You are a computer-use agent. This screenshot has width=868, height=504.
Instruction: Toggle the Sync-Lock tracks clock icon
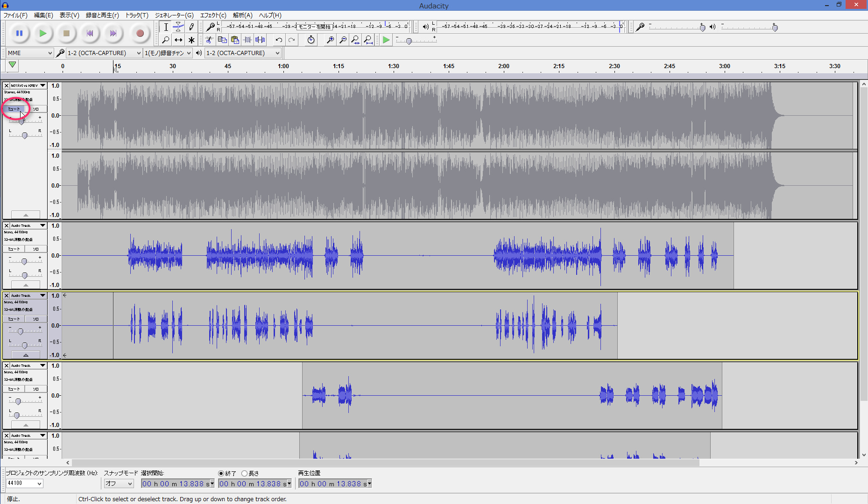pos(311,40)
